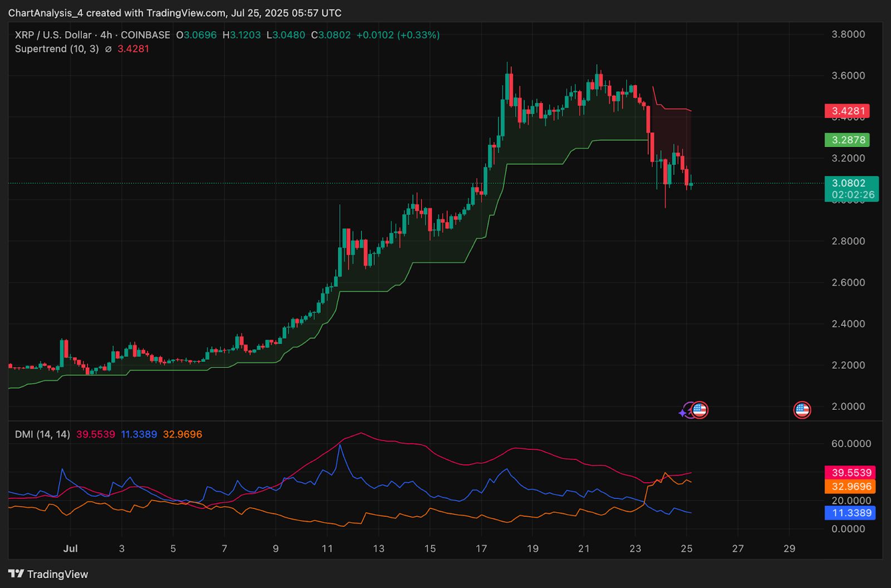Screen dimensions: 891x588
Task: Click the change value +0.0102 (+0.33%)
Action: point(398,35)
